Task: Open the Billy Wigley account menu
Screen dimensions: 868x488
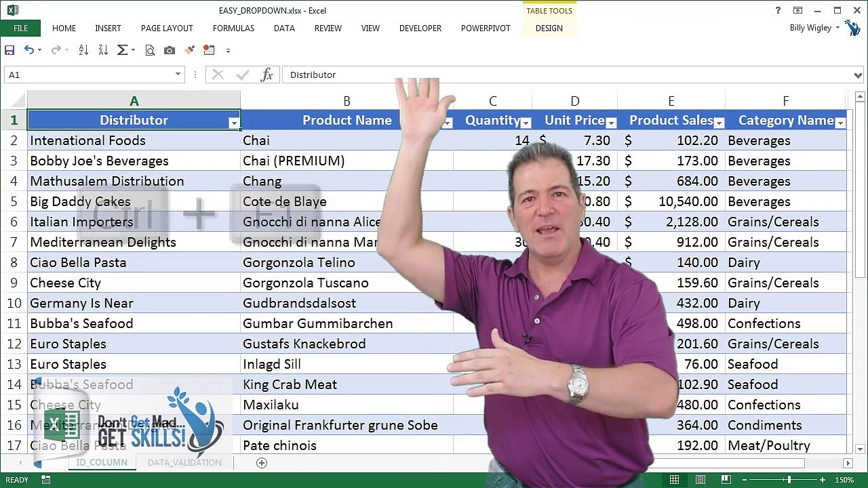Action: pos(815,28)
